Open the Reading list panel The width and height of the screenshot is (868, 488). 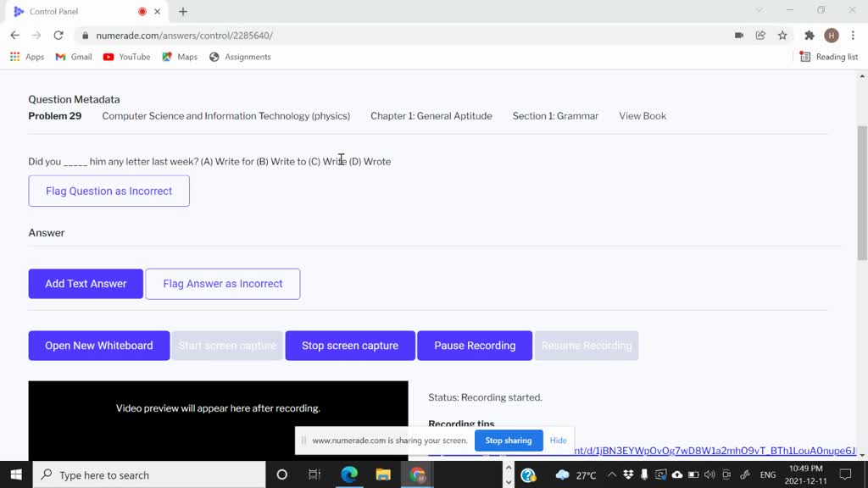click(x=829, y=57)
